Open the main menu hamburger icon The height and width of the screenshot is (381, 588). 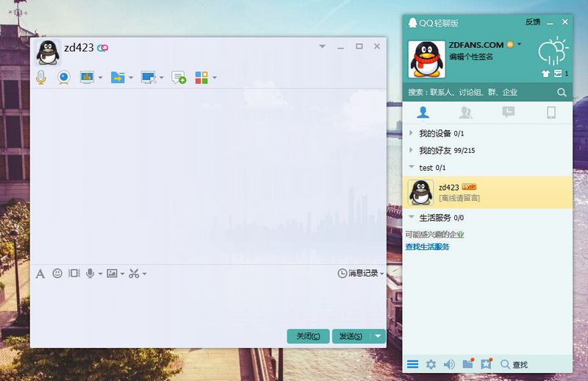tap(412, 364)
